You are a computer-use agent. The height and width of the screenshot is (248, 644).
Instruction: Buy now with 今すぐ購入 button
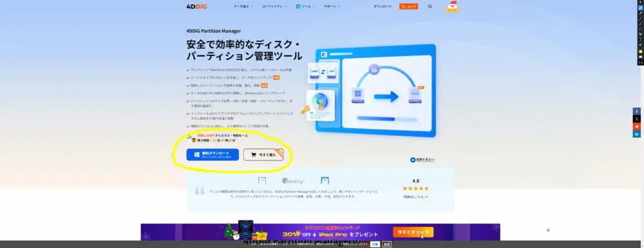tap(263, 155)
